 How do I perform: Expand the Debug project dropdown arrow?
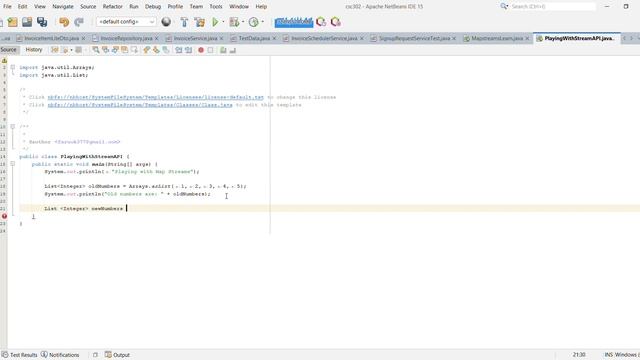tap(243, 22)
